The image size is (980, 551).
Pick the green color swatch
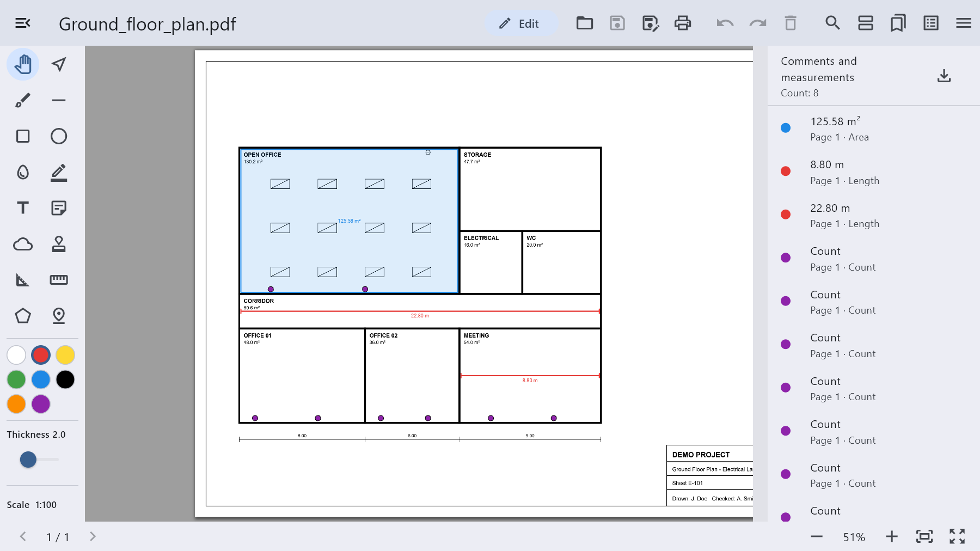(x=16, y=379)
